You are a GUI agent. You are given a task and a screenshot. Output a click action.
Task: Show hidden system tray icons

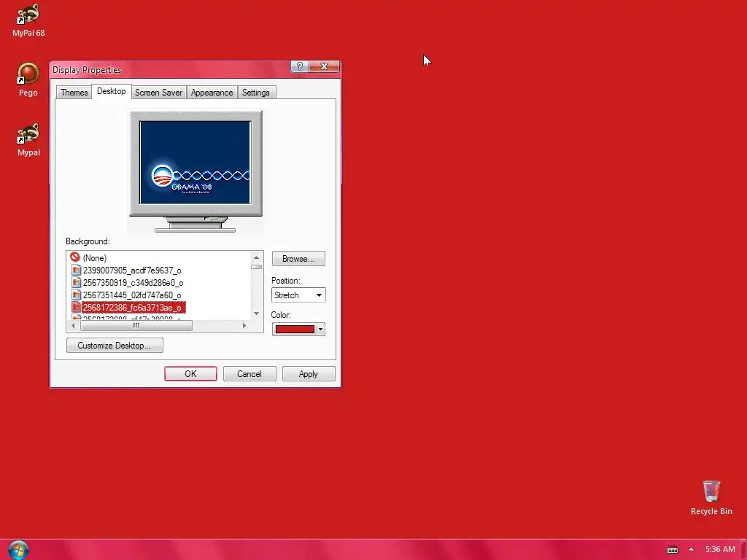coord(691,550)
